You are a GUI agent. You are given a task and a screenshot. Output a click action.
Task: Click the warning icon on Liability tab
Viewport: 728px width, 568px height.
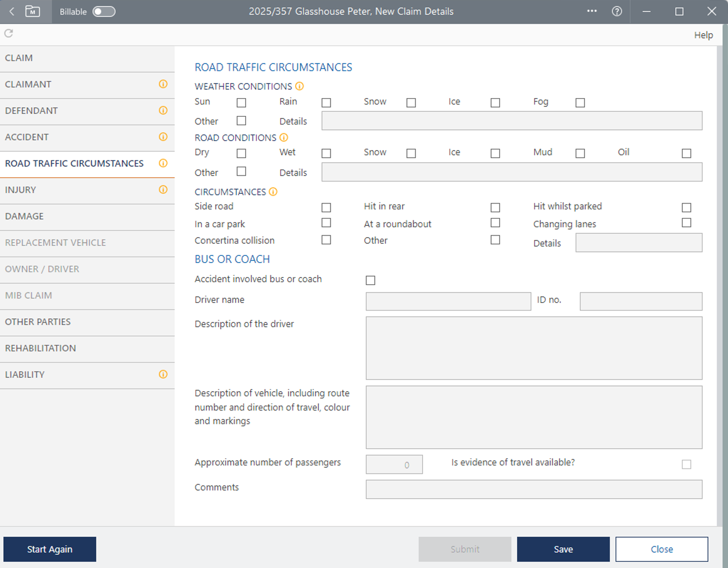(163, 374)
